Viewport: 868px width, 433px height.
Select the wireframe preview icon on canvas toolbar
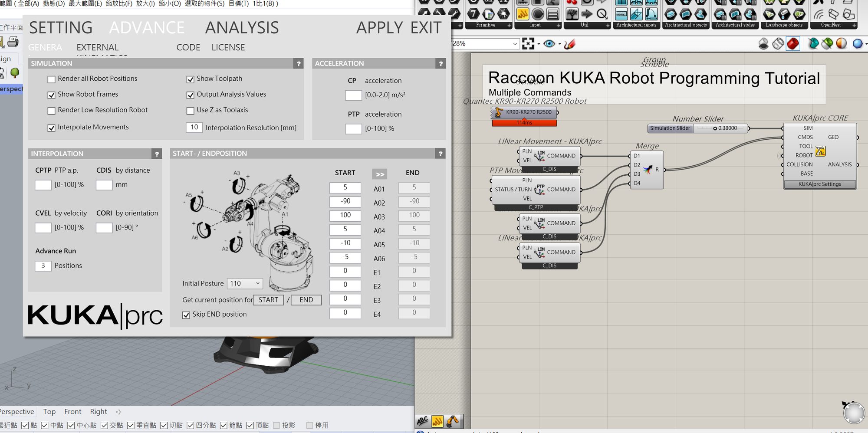(778, 43)
